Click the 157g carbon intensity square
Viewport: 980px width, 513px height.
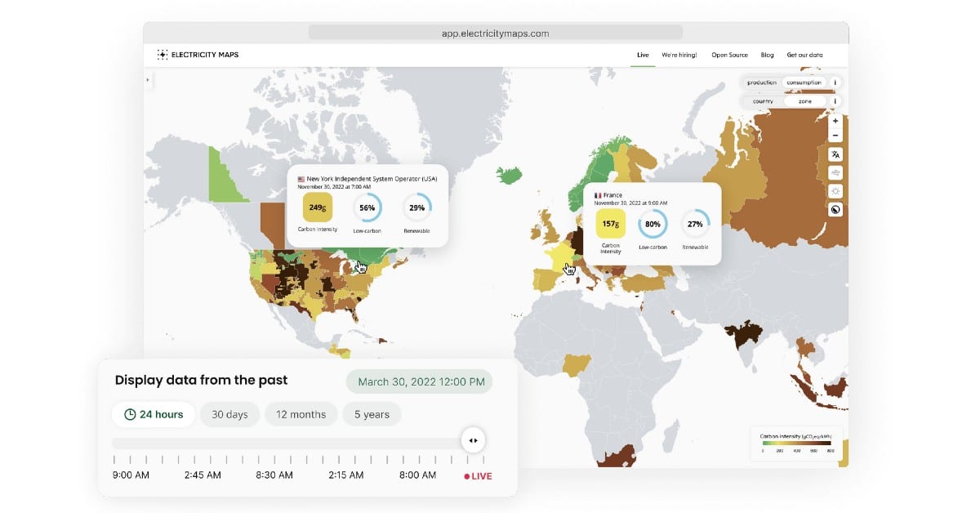coord(611,224)
